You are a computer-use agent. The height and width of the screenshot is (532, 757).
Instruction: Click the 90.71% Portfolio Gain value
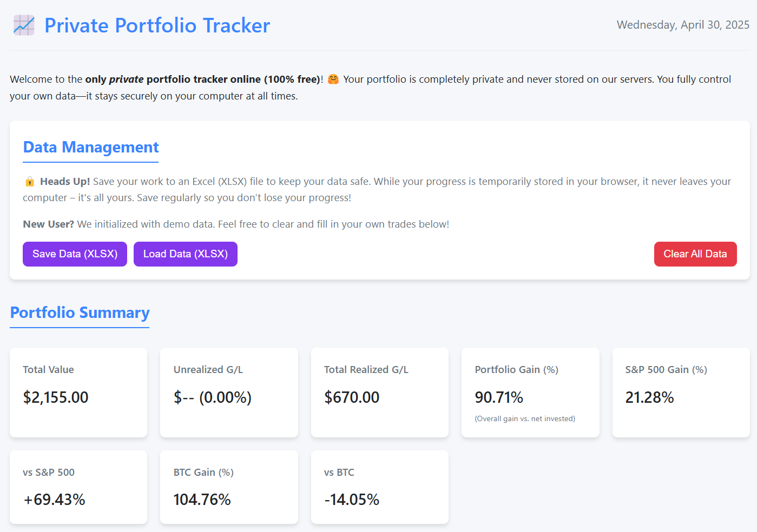click(x=498, y=397)
